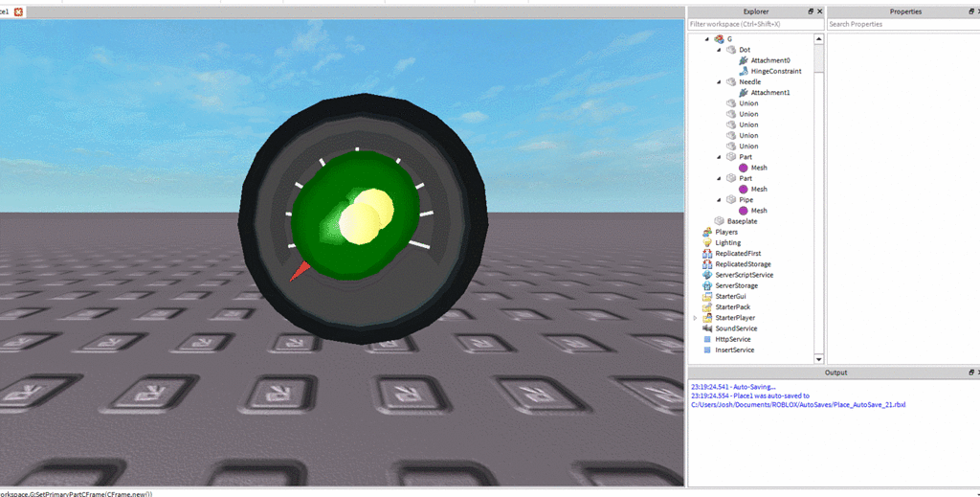Select the SoundService label
The image size is (980, 497).
tap(736, 328)
